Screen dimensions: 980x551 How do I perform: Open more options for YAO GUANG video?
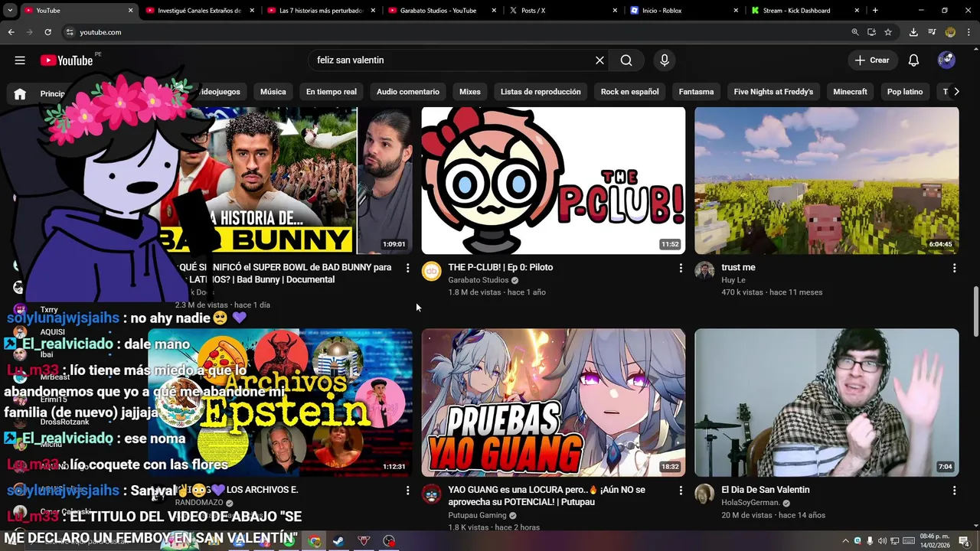tap(681, 491)
